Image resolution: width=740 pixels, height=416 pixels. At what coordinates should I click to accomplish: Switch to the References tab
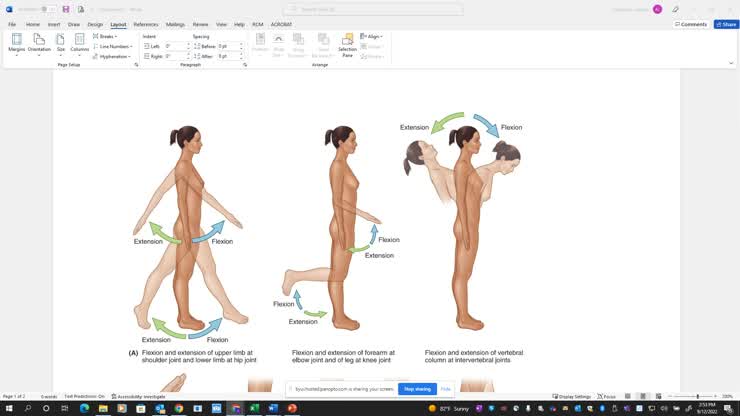pyautogui.click(x=146, y=24)
